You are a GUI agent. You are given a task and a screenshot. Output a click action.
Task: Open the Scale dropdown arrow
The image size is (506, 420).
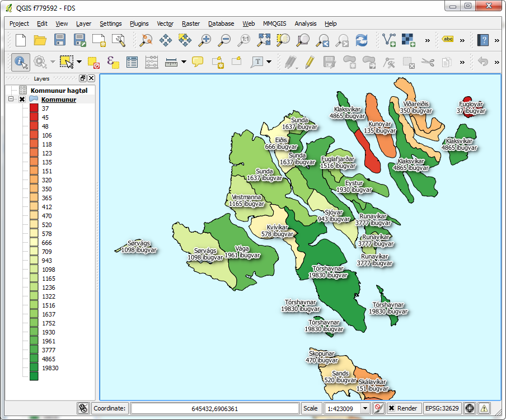click(365, 408)
